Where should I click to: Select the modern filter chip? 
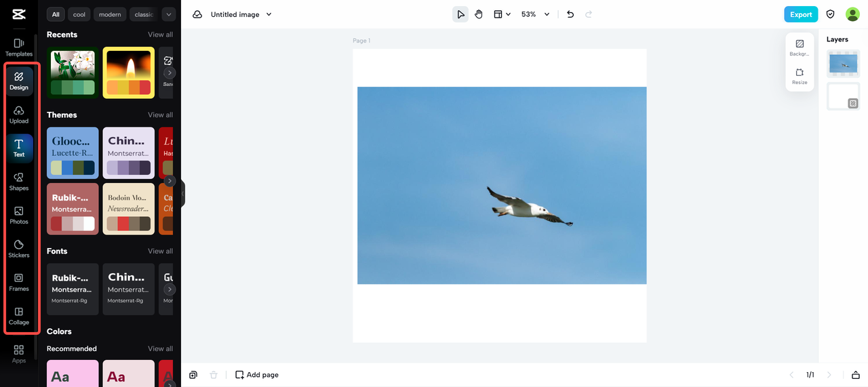(110, 14)
